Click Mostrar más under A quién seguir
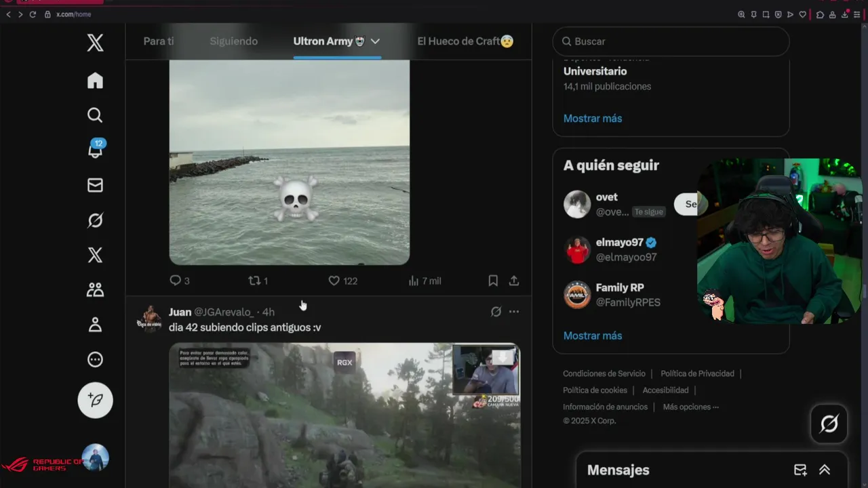Image resolution: width=868 pixels, height=488 pixels. click(x=593, y=335)
